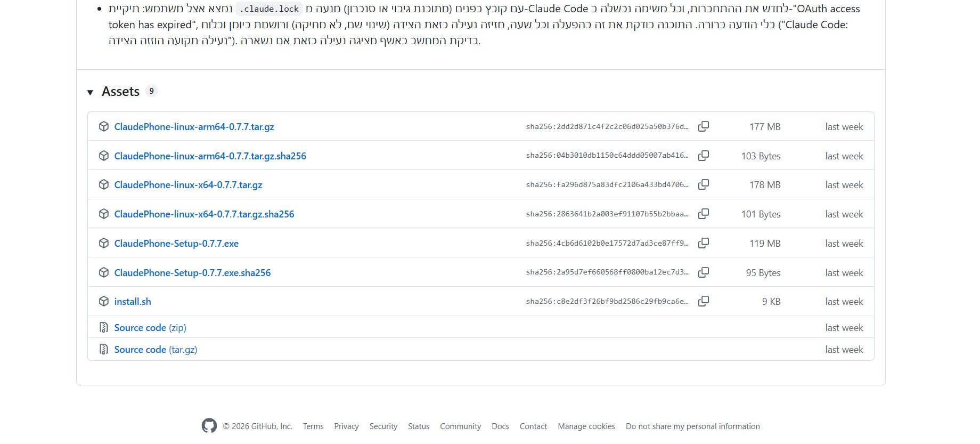The image size is (980, 444).
Task: Copy sha256 for ClaudePhone-linux-x64-0.7.7.tar.gz.sha256
Action: click(x=704, y=214)
